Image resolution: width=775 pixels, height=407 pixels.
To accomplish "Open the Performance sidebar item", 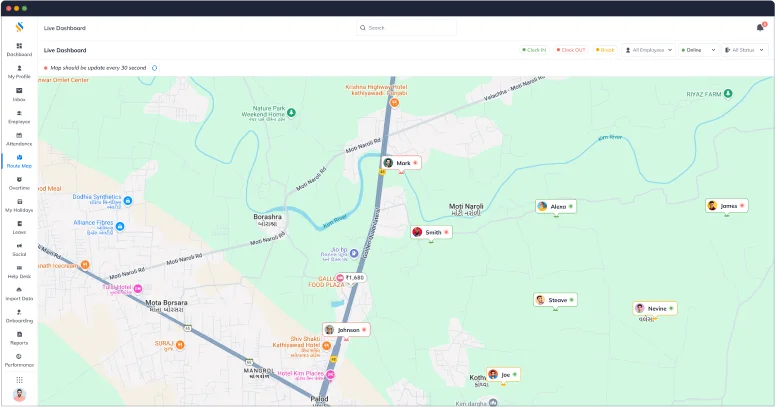I will pos(19,360).
